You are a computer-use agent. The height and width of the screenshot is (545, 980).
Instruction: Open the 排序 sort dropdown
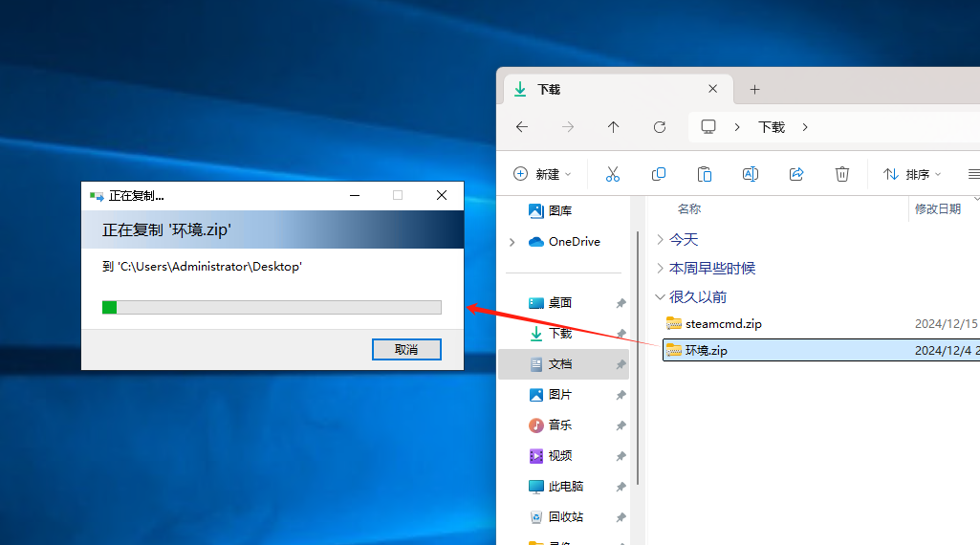912,174
